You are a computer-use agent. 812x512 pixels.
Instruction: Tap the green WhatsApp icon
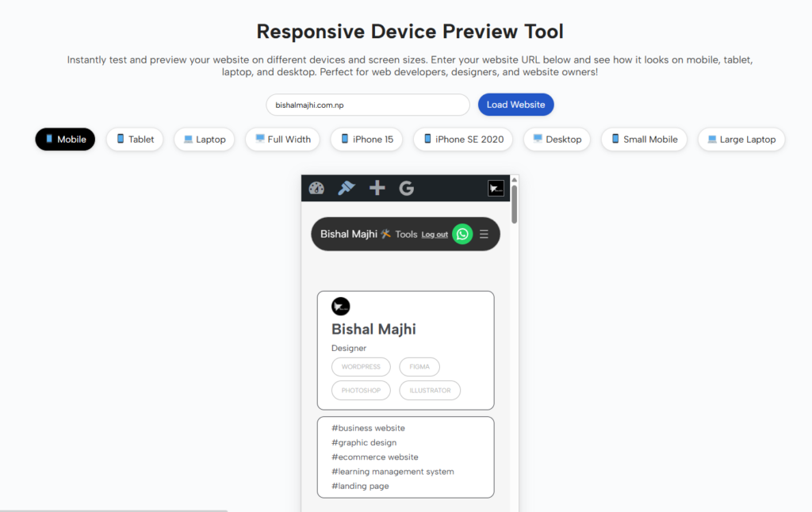coord(462,234)
